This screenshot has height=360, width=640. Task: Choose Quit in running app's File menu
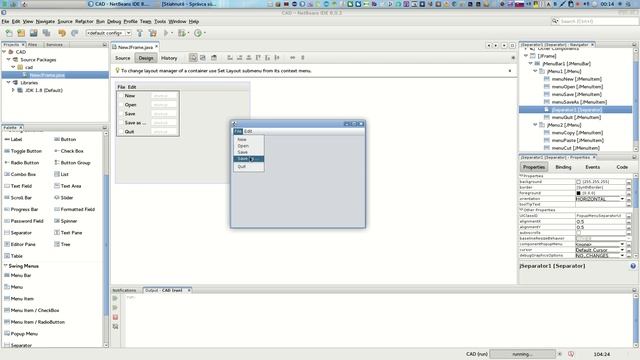242,167
